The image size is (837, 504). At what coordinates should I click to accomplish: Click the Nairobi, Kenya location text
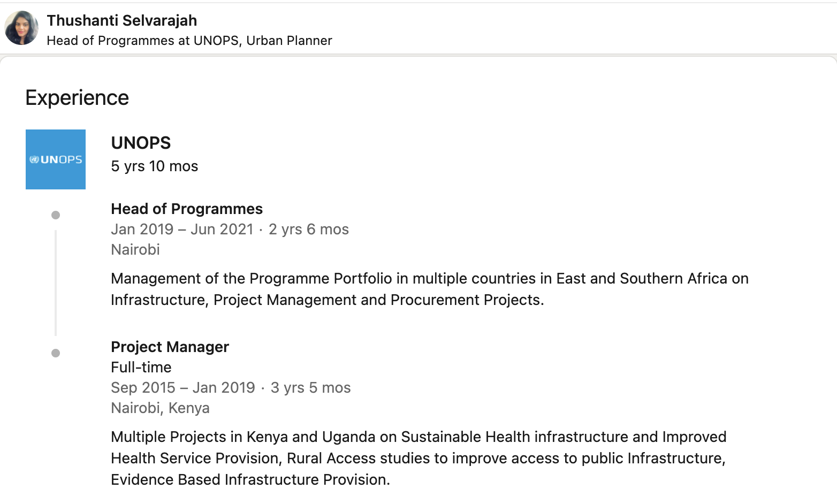[x=160, y=408]
